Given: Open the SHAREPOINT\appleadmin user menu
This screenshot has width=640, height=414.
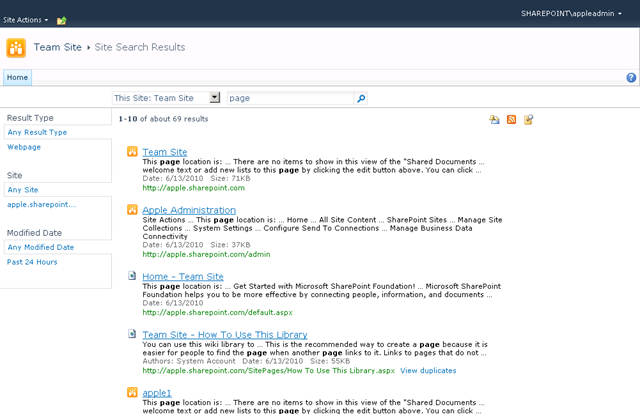Looking at the screenshot, I should pos(571,13).
